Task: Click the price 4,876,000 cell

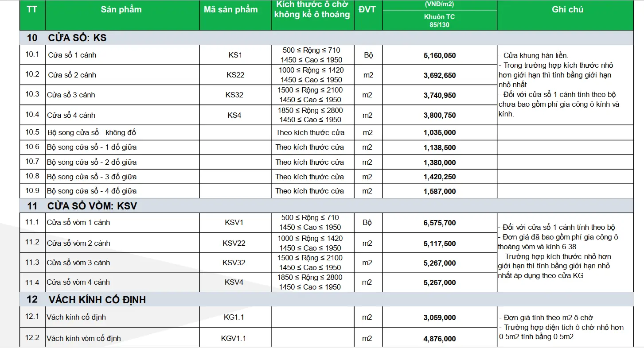Action: tap(440, 339)
